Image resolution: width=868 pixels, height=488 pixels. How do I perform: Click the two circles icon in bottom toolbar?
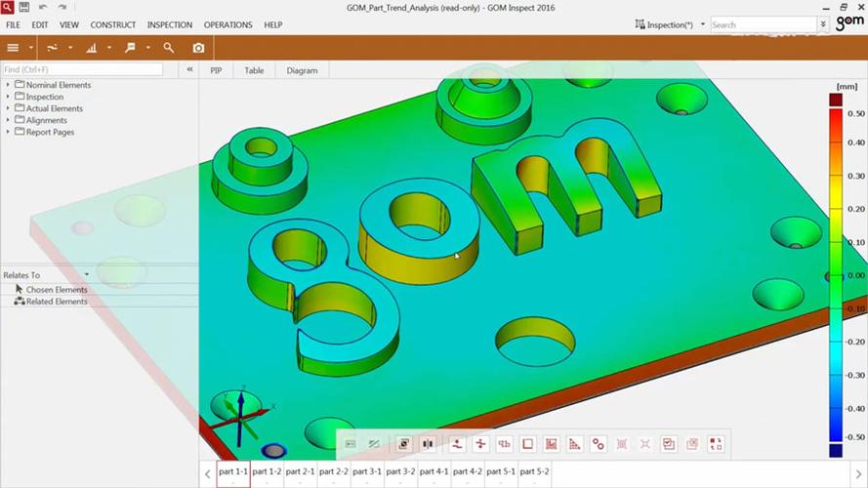click(x=599, y=444)
